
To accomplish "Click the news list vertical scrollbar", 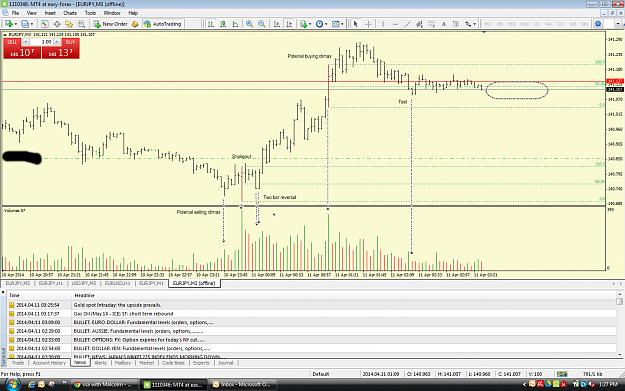I will 619,324.
